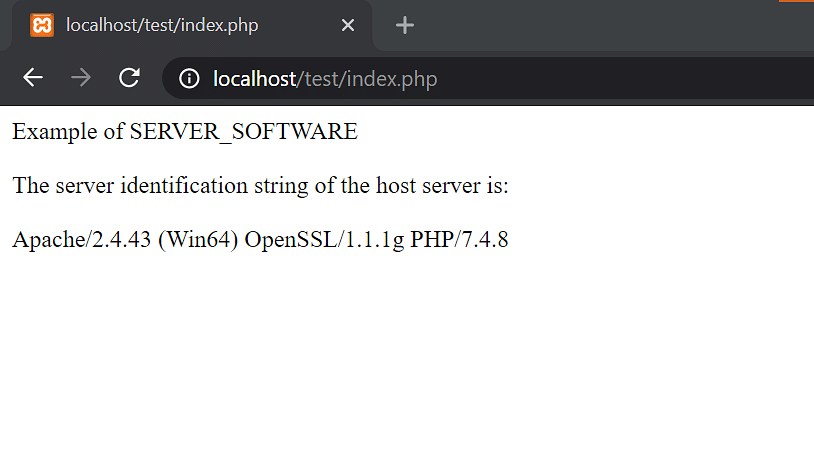The width and height of the screenshot is (814, 457).
Task: Click the "/test/index.php" path in the address bar
Action: tap(367, 79)
